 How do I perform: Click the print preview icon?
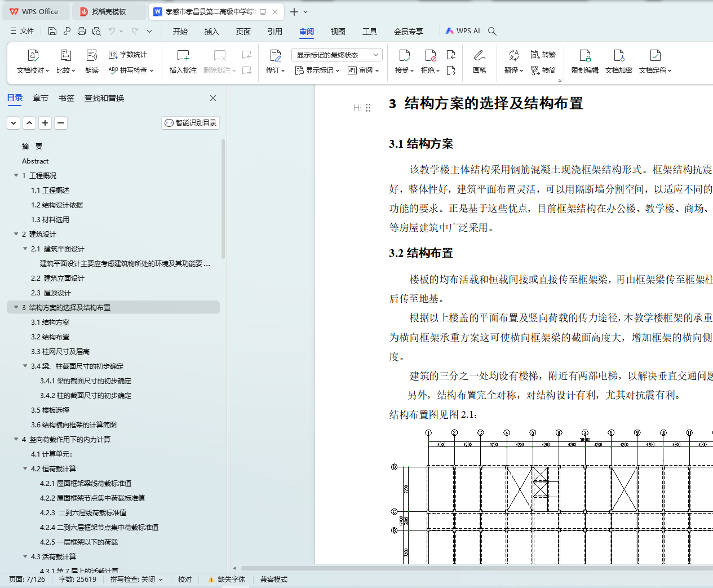pyautogui.click(x=96, y=31)
